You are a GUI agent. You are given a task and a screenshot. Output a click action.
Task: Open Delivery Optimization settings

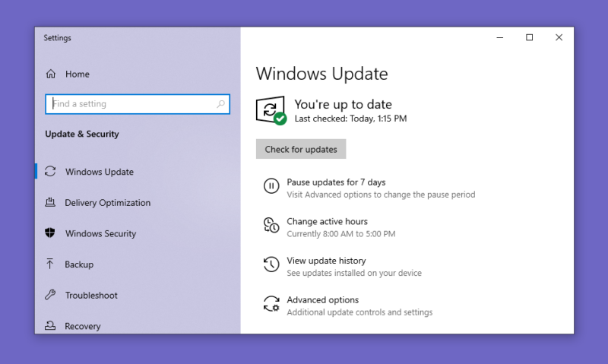[x=107, y=203]
